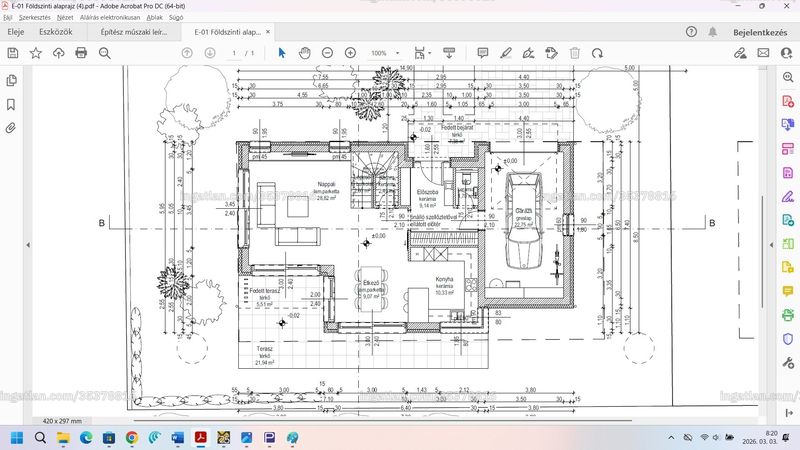Viewport: 800px width, 450px height.
Task: Open the help question mark icon
Action: coord(691,32)
